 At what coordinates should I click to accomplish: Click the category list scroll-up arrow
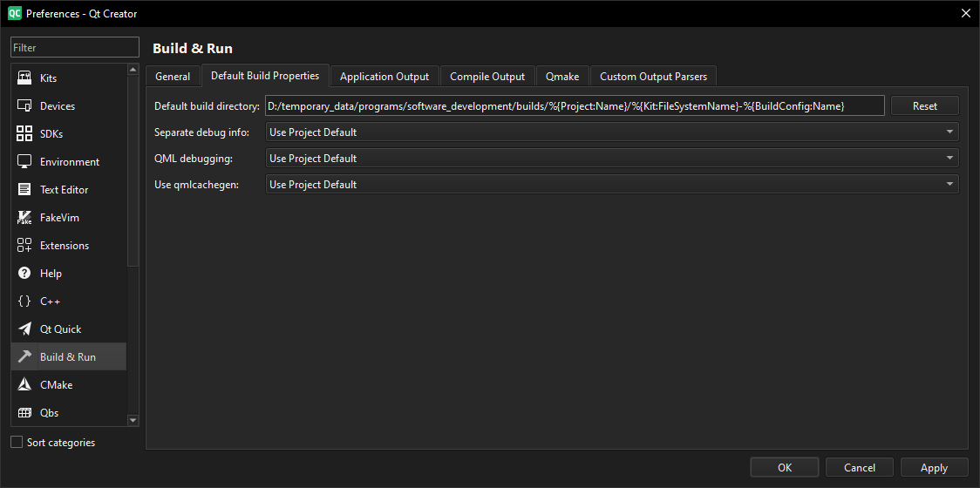(x=133, y=70)
